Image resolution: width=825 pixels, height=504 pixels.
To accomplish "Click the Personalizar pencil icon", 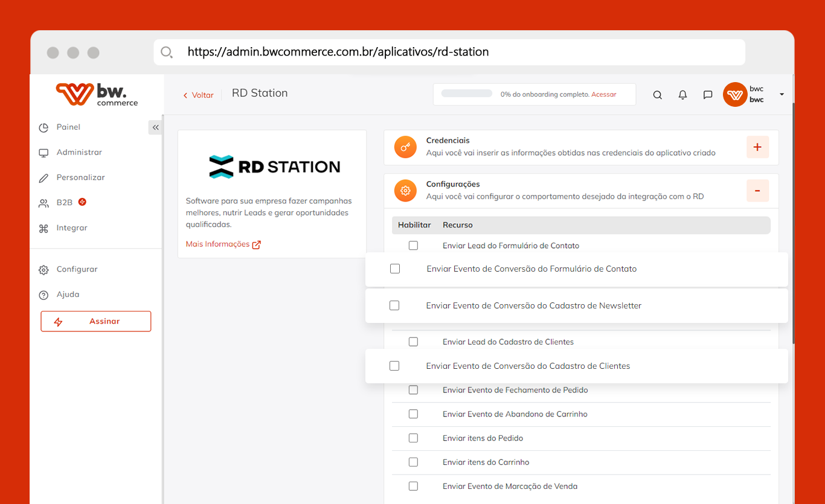I will (43, 178).
